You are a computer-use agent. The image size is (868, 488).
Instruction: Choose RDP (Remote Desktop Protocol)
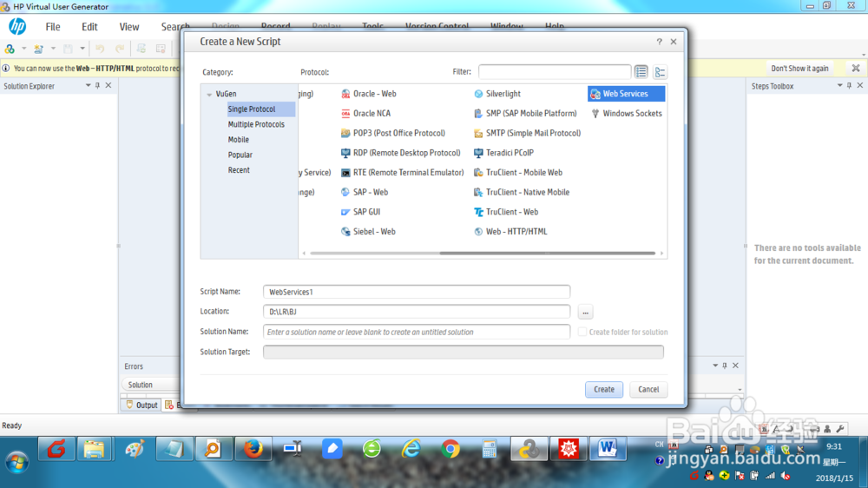tap(401, 153)
